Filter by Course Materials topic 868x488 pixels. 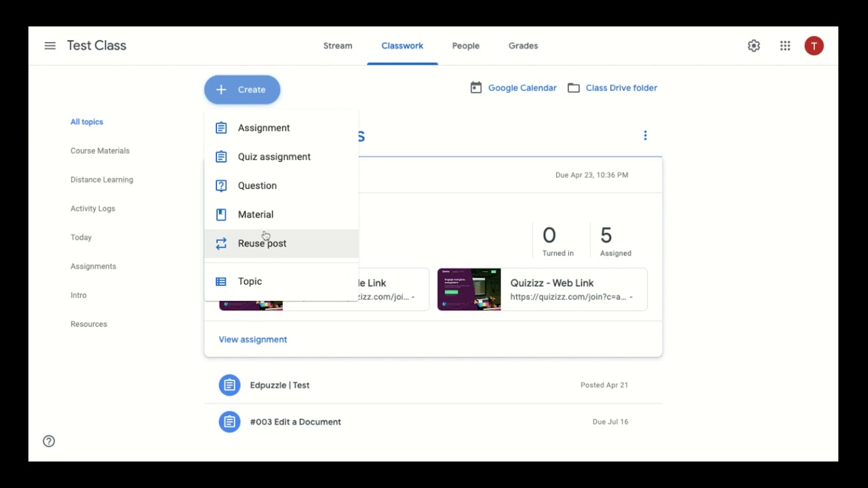(x=100, y=151)
